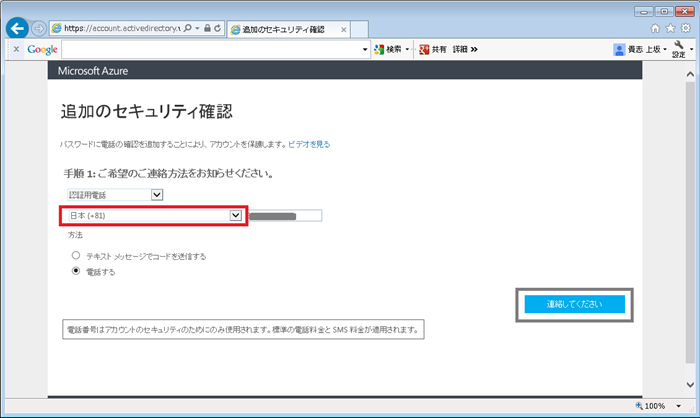This screenshot has width=700, height=418.
Task: Click the 検索 search button in toolbar
Action: click(388, 49)
